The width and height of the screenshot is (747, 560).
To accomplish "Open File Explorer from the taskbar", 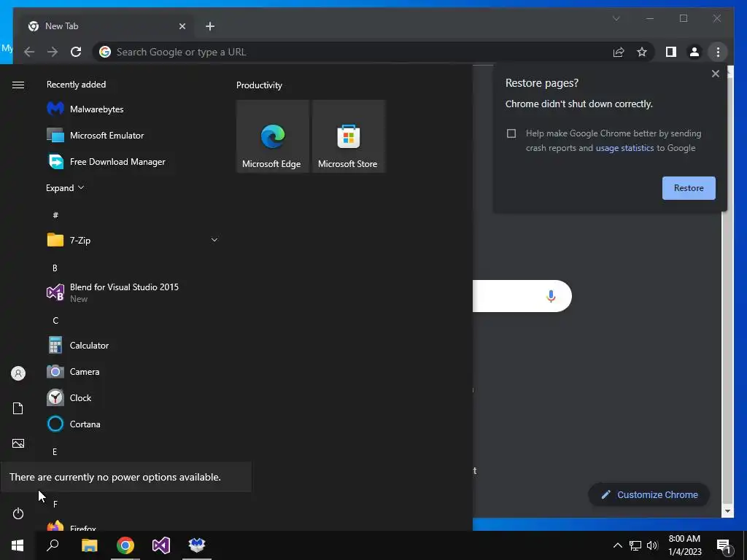I will click(x=89, y=545).
